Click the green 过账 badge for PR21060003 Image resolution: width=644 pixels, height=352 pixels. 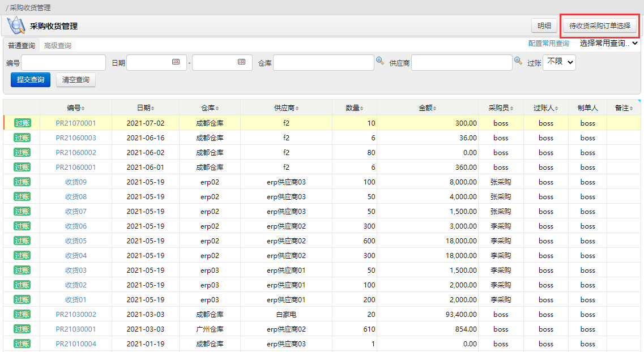point(22,138)
